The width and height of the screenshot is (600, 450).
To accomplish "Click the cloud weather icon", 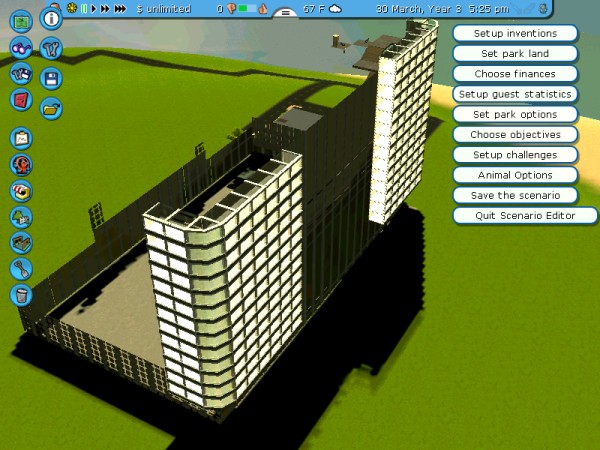I will tap(335, 9).
